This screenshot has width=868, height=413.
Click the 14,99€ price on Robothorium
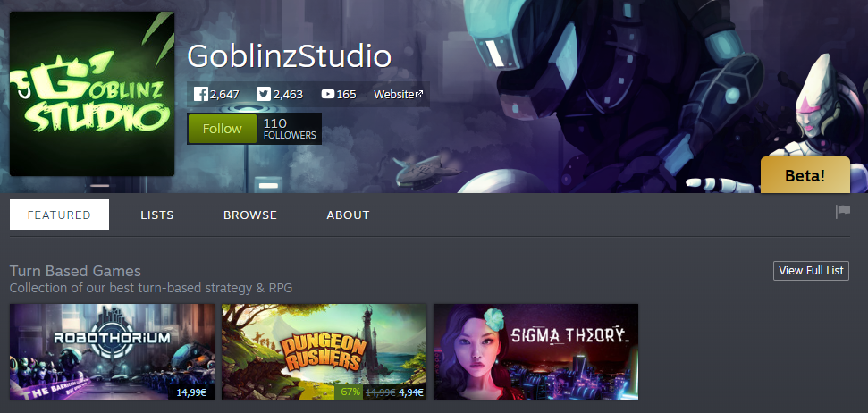[191, 392]
